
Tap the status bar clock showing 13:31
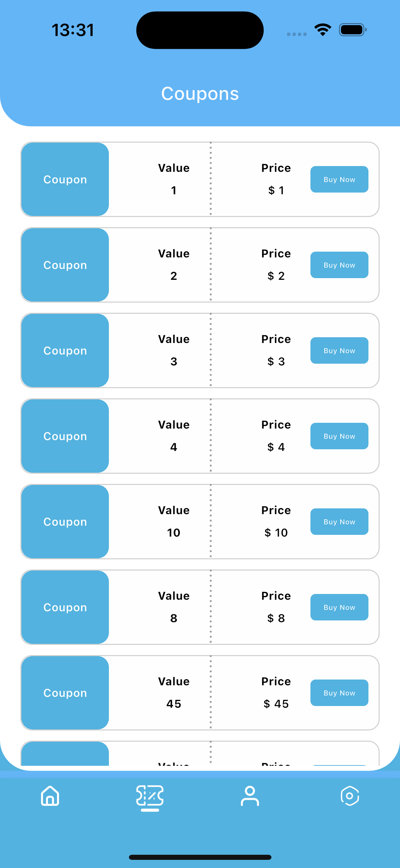(x=73, y=30)
